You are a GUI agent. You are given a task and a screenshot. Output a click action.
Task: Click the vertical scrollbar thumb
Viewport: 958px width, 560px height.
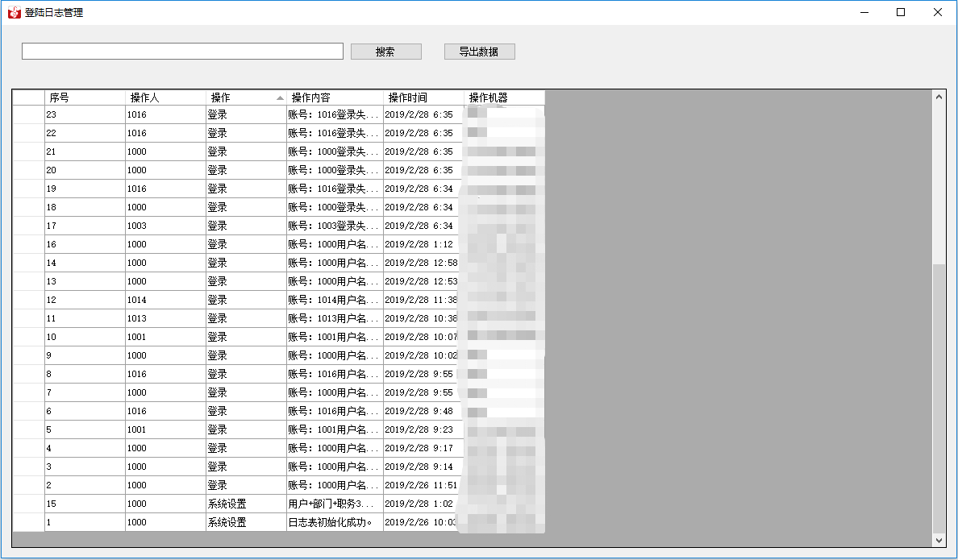point(939,395)
